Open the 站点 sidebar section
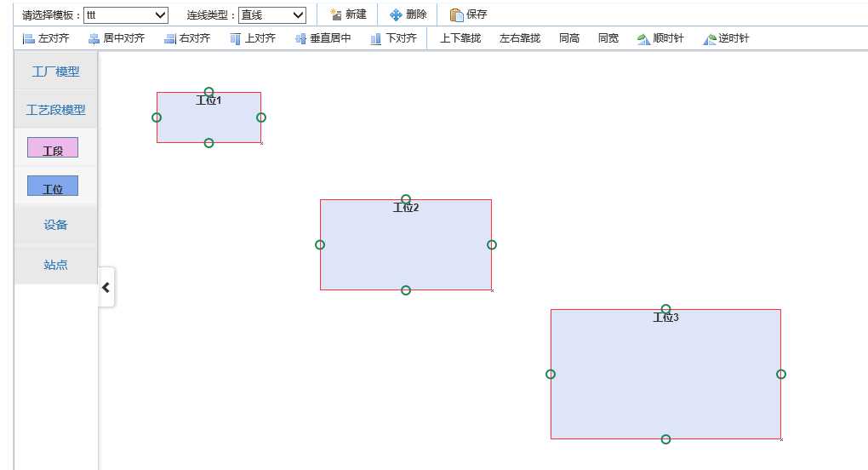 click(56, 265)
